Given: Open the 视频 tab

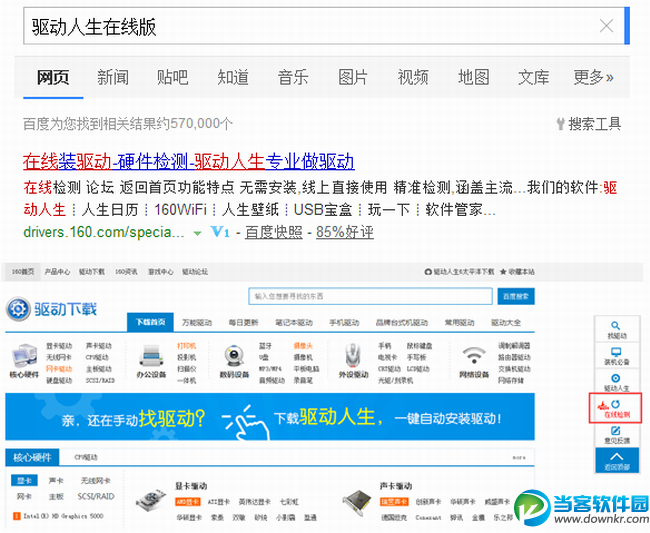Looking at the screenshot, I should (413, 78).
